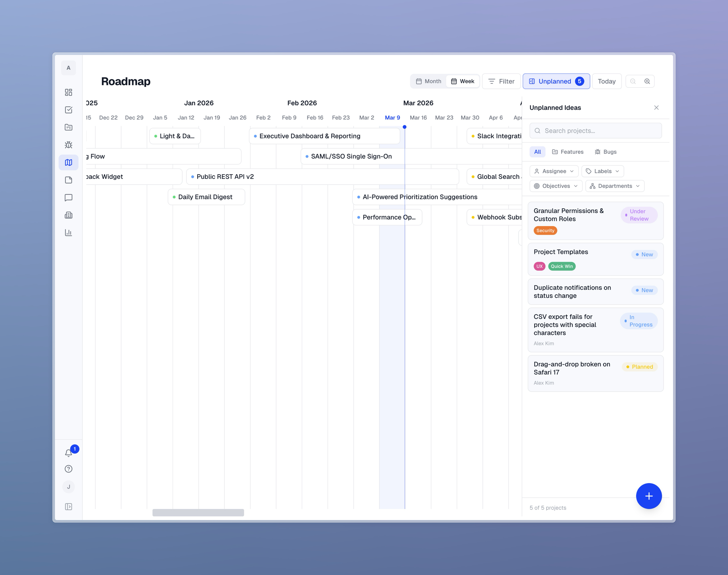
Task: Expand the Departments filter dropdown
Action: 615,186
